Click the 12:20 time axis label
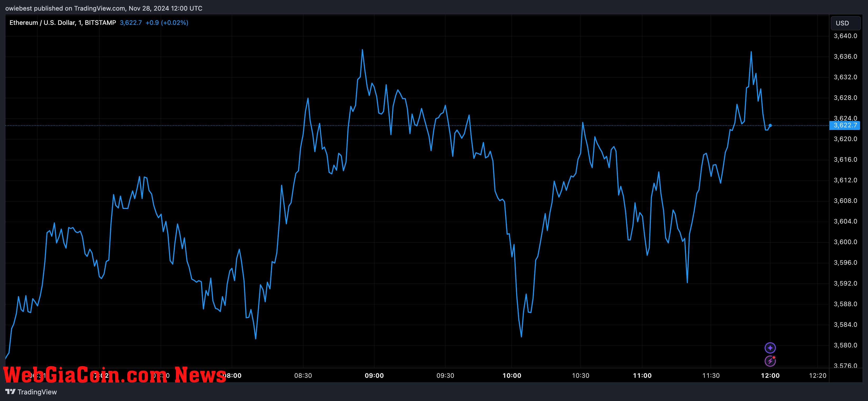 click(x=818, y=375)
